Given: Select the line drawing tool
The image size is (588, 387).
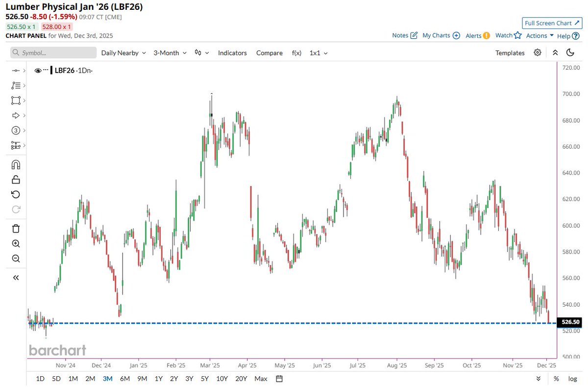Looking at the screenshot, I should click(x=16, y=70).
